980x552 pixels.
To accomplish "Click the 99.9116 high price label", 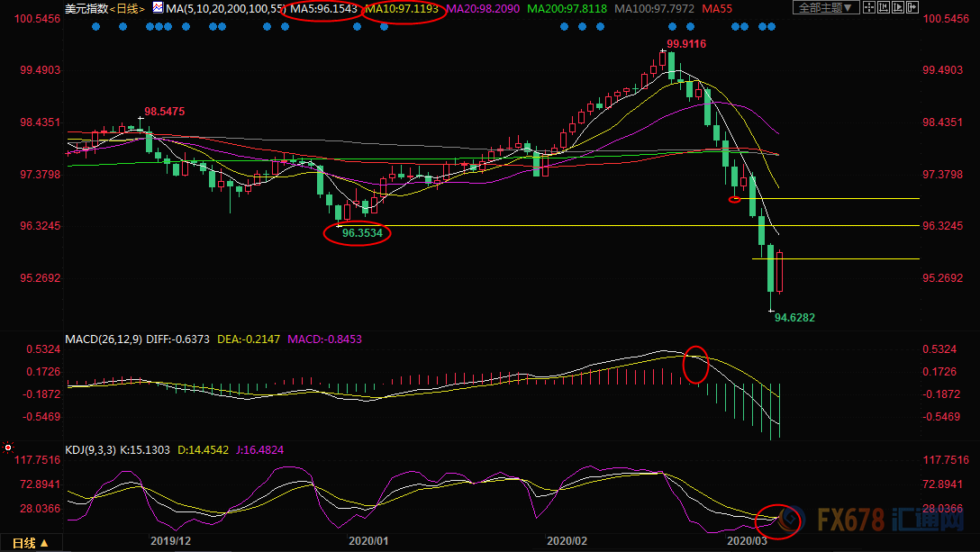I will click(686, 44).
